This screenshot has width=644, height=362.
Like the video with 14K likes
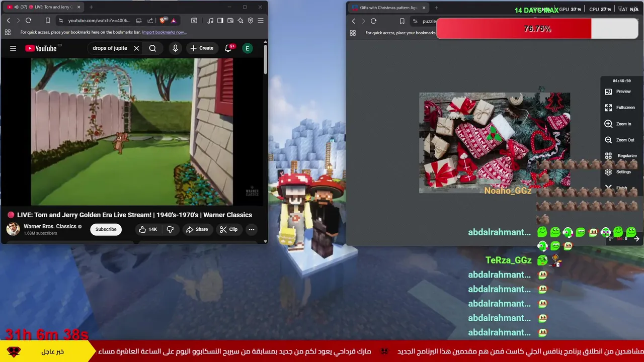click(x=147, y=229)
